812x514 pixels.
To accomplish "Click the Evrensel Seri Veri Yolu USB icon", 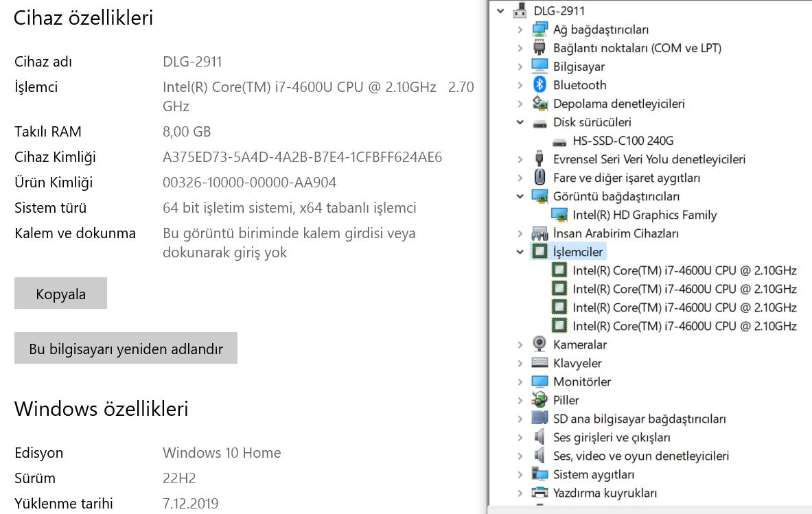I will tap(540, 159).
